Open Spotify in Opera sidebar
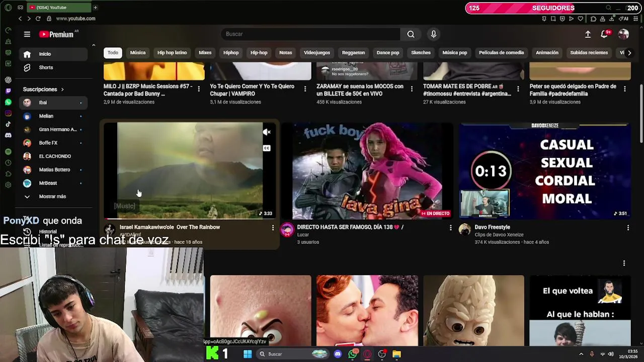 point(8,151)
